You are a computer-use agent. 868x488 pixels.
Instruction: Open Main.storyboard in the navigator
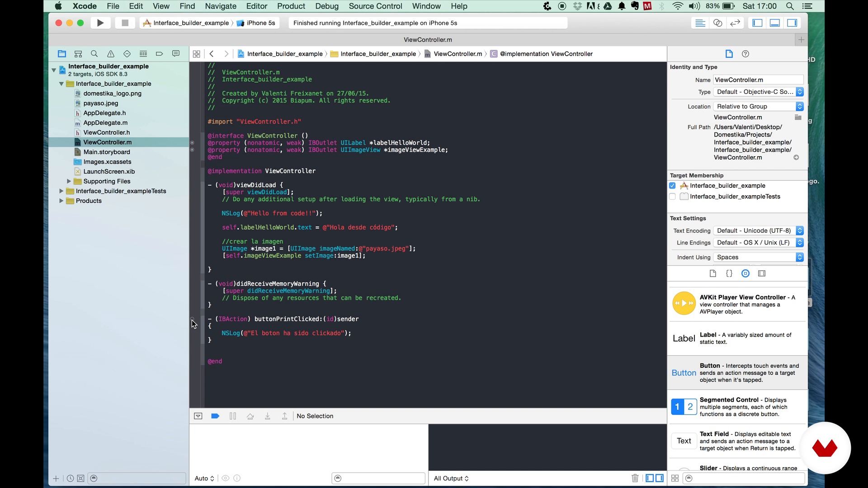point(106,152)
